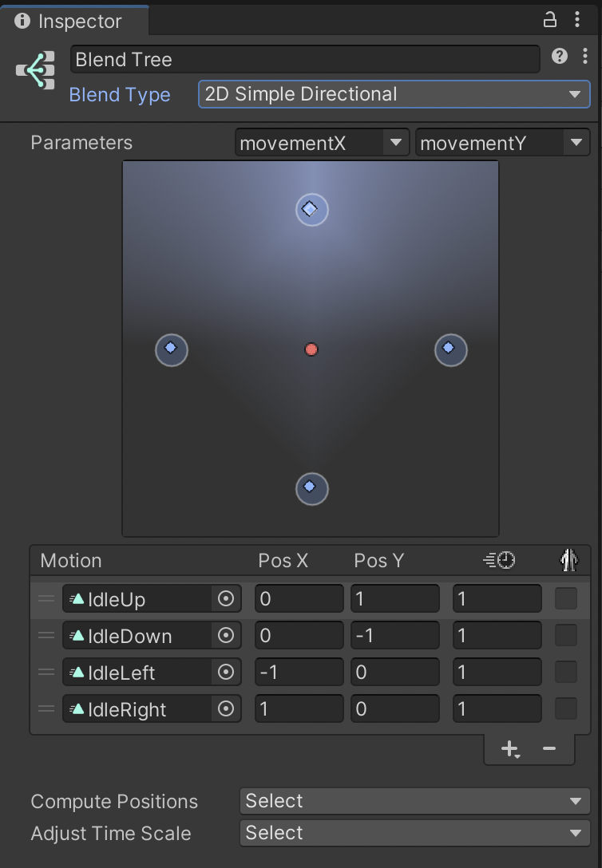Screen dimensions: 602x868
Task: Toggle mirror checkbox for IdleUp
Action: (x=566, y=598)
